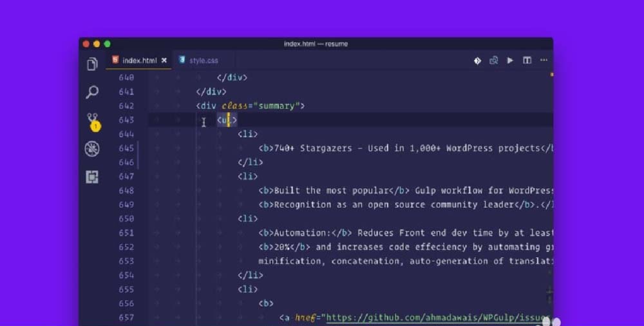Click the vertical scrollbar overview ruler
Viewport: 644px width, 326px height.
pos(551,197)
